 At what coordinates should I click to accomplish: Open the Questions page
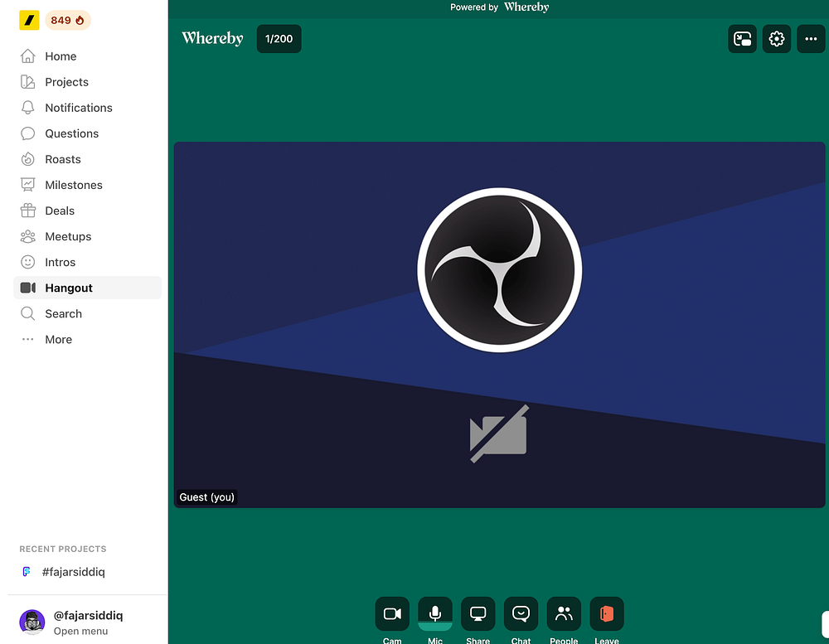[87, 133]
